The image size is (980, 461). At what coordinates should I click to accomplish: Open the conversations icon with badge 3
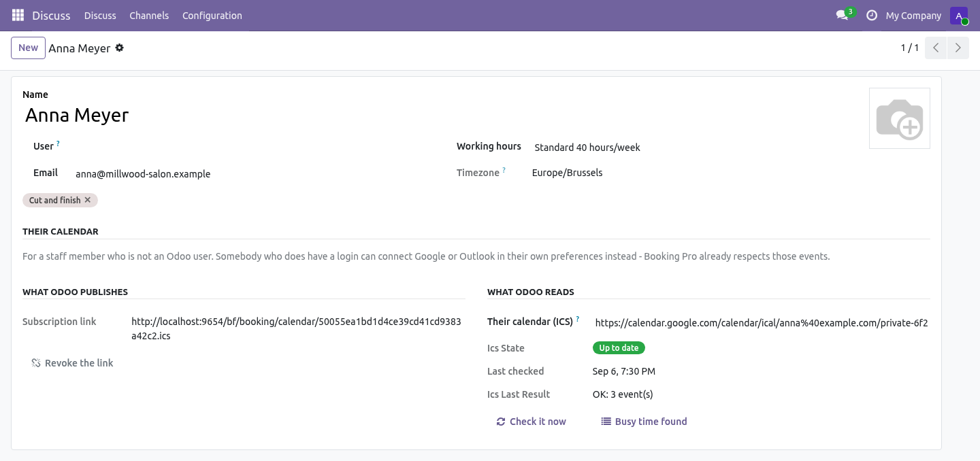(845, 14)
